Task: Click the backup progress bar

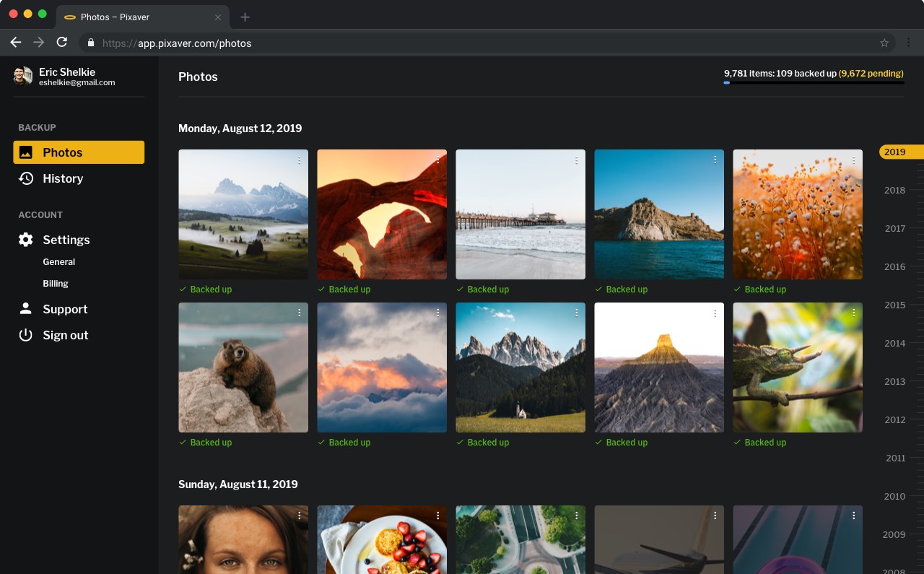Action: pos(814,83)
